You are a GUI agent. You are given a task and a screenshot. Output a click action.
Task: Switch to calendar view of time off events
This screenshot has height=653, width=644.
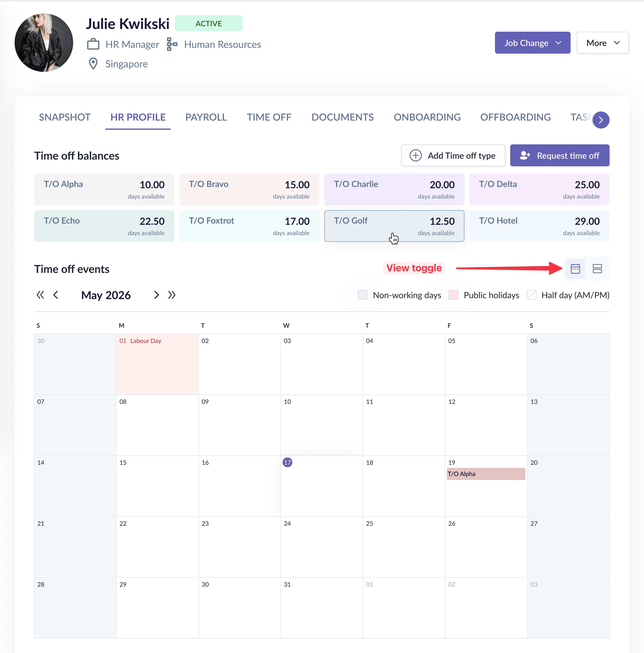(575, 268)
